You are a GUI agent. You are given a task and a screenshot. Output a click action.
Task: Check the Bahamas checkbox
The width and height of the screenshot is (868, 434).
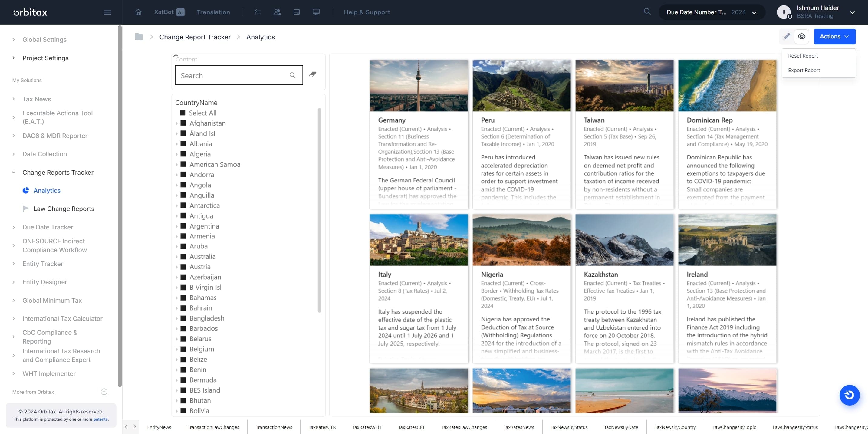tap(183, 298)
